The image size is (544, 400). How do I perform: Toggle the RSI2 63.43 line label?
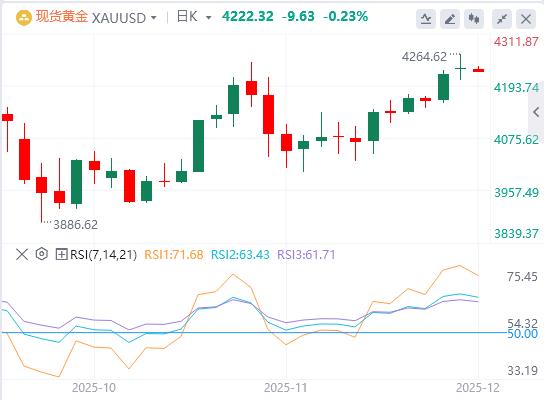(240, 255)
